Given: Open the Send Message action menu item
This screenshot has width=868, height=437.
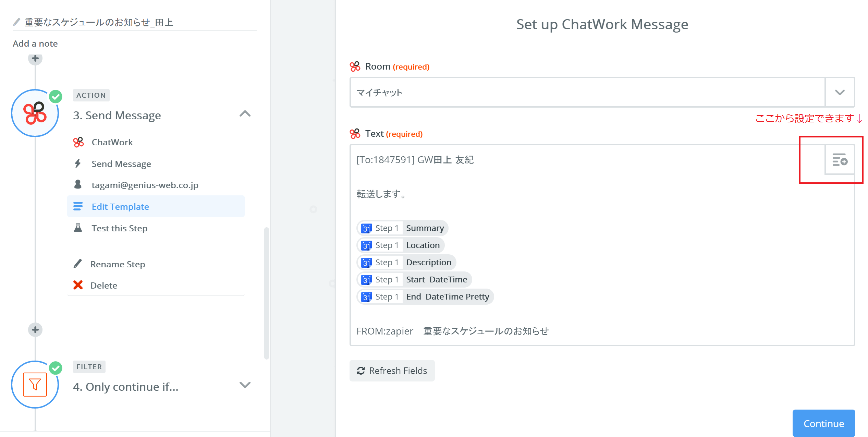Looking at the screenshot, I should pos(156,164).
